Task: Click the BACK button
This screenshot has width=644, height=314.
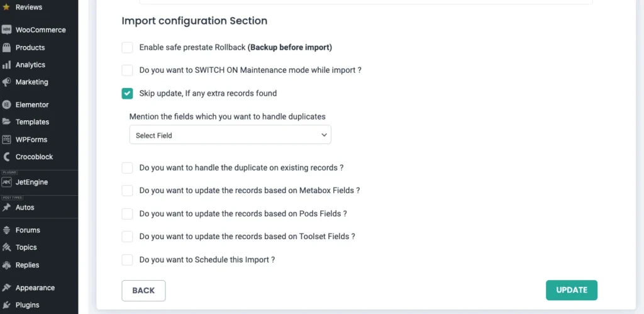Action: pos(143,290)
